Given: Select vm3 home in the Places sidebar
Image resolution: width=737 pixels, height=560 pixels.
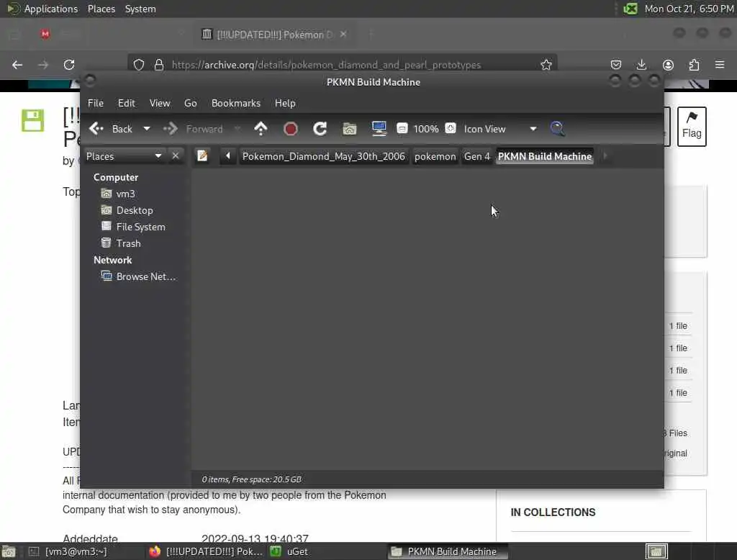Looking at the screenshot, I should click(119, 194).
